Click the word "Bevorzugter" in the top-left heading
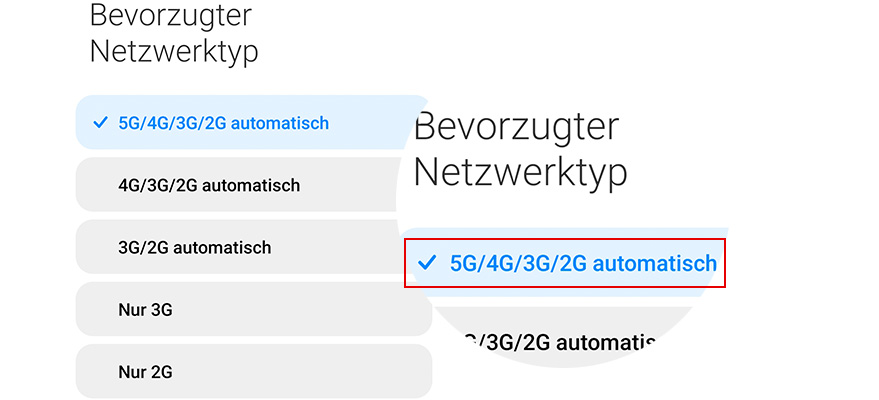879x400 pixels. (171, 15)
